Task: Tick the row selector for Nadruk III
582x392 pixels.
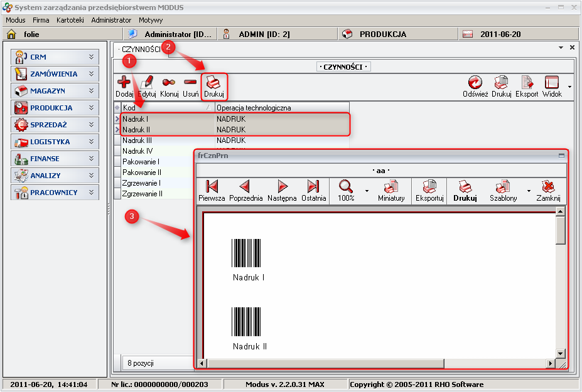Action: (x=117, y=140)
